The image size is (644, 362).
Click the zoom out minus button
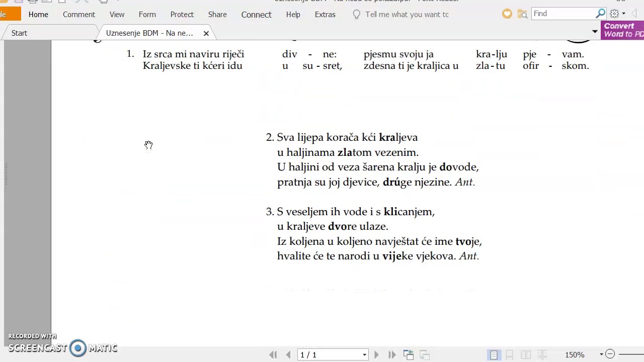[x=610, y=354]
